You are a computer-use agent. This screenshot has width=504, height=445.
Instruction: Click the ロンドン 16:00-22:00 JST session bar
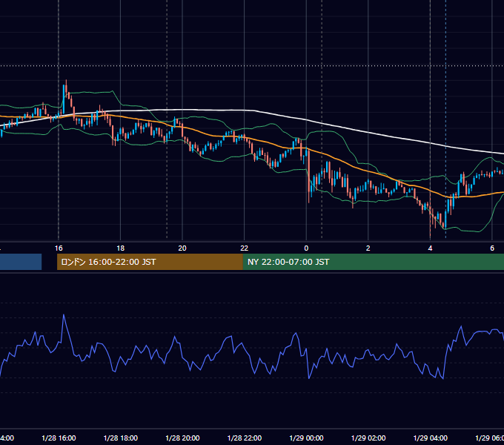click(x=150, y=262)
